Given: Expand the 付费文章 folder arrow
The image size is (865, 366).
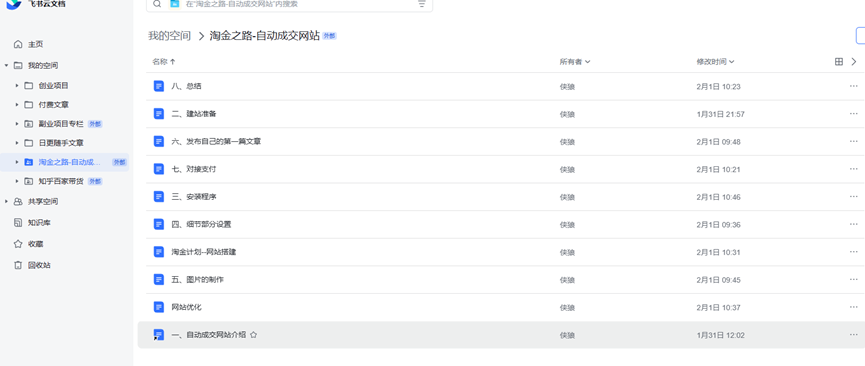Looking at the screenshot, I should point(17,105).
